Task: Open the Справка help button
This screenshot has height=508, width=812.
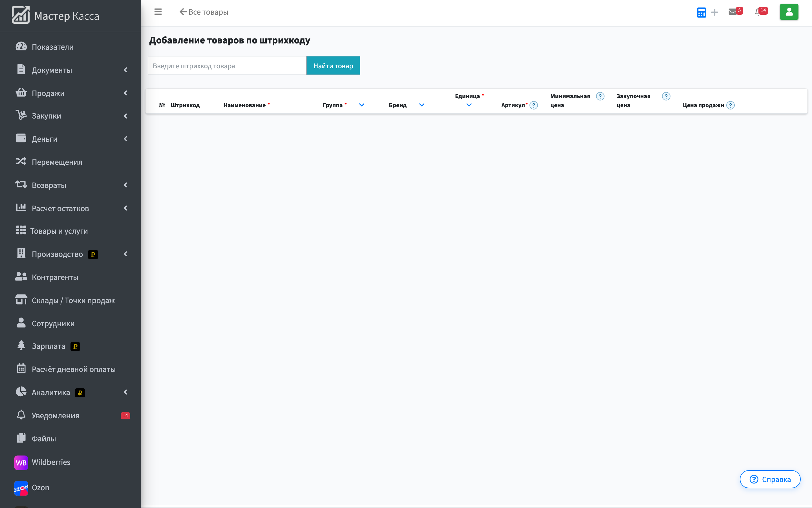Action: click(x=770, y=479)
